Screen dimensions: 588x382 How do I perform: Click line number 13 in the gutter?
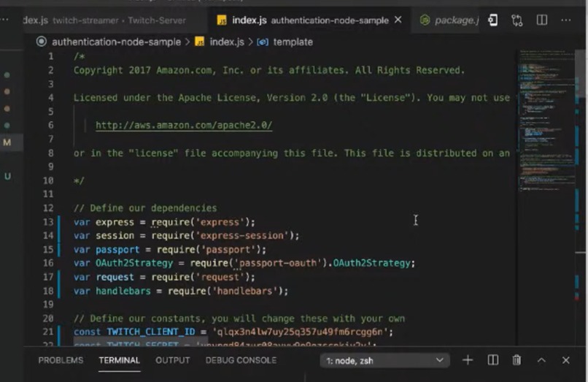[x=48, y=222]
